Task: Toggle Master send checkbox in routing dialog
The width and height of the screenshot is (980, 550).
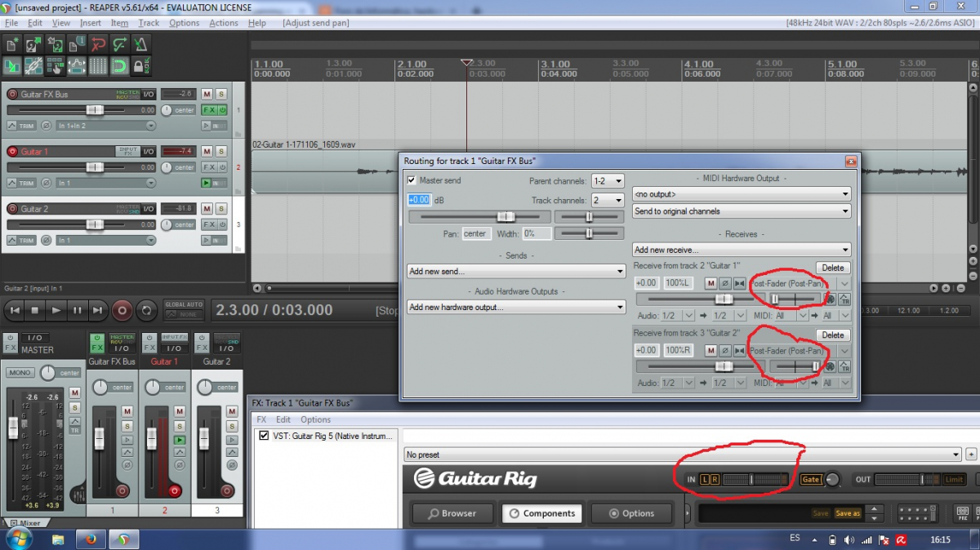Action: pyautogui.click(x=412, y=180)
